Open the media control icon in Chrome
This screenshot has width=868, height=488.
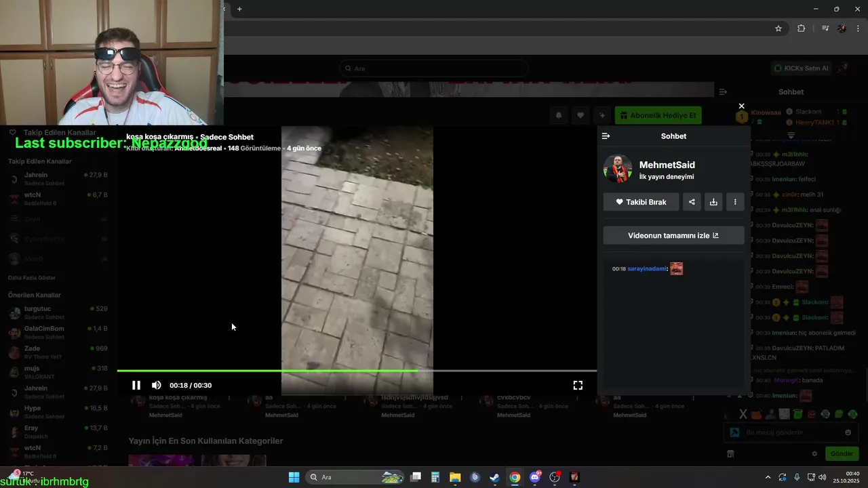[825, 28]
